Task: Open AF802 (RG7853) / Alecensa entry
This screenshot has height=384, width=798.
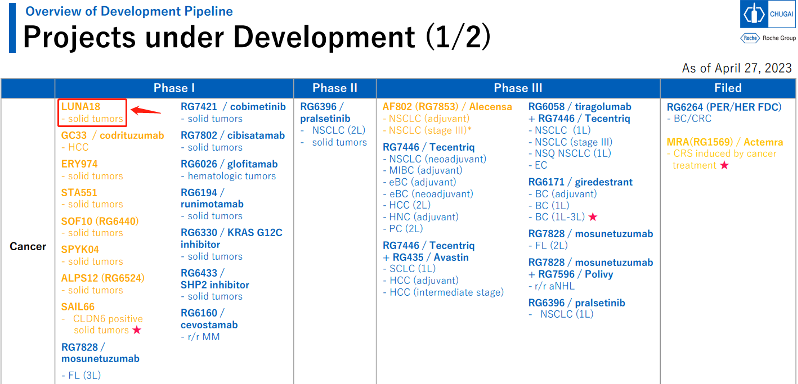Action: (x=447, y=107)
